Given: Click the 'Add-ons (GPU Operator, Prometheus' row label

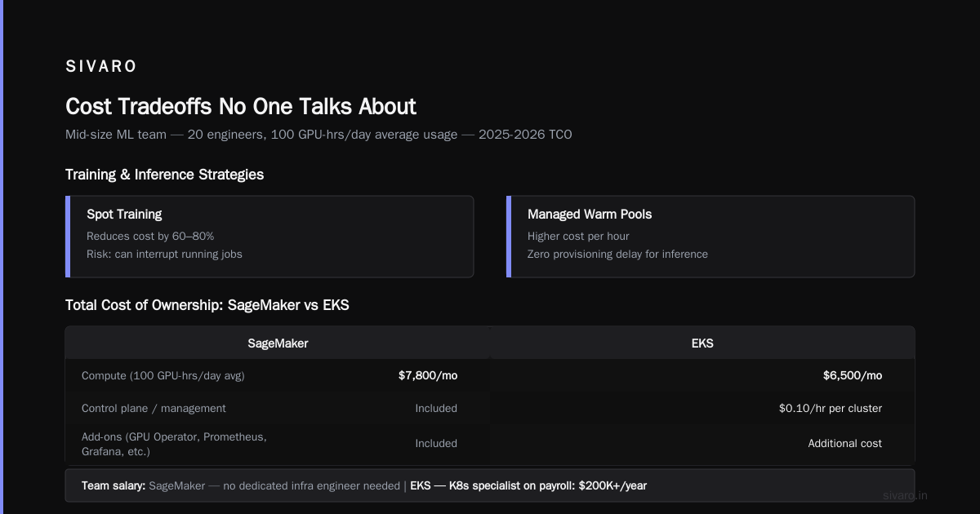Looking at the screenshot, I should [174, 444].
